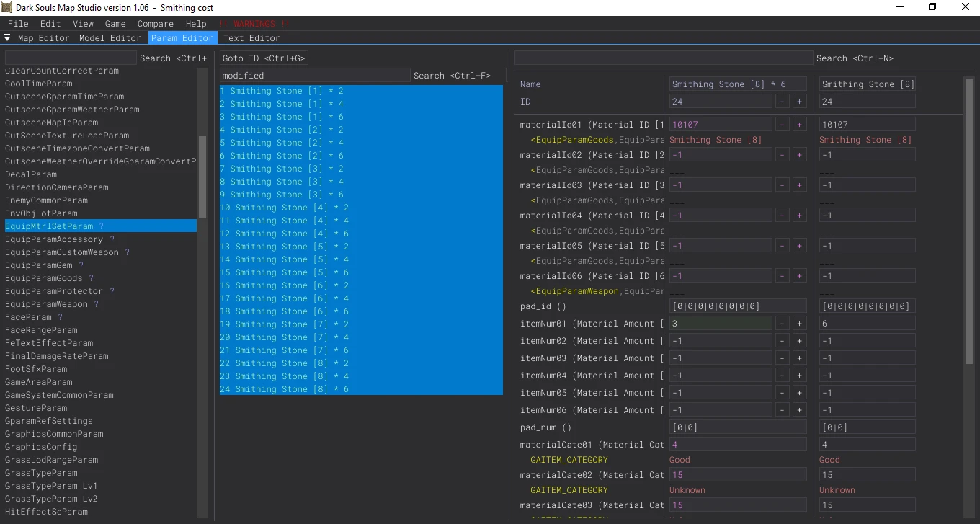The width and height of the screenshot is (980, 524).
Task: Increment materialId06 with its plus button
Action: pos(799,276)
